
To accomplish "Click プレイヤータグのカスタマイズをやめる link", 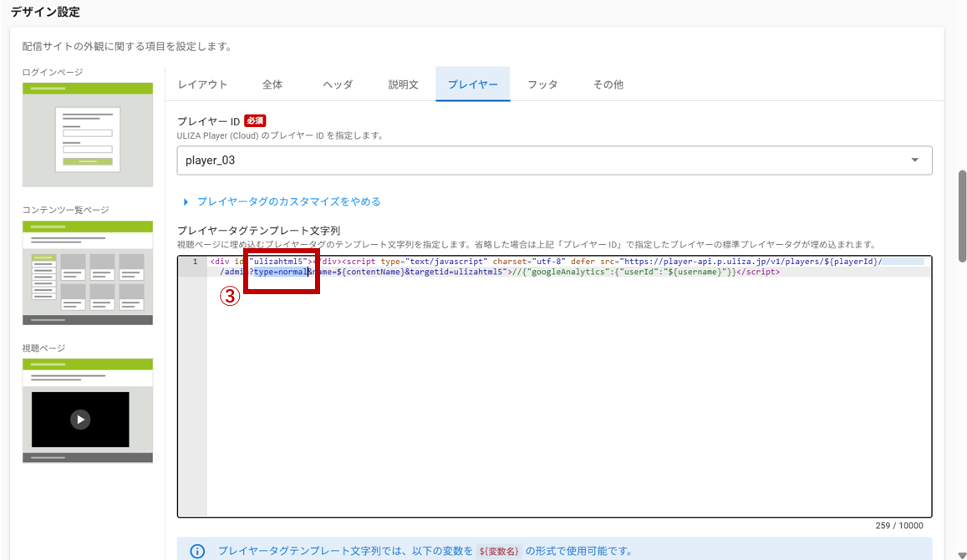I will click(x=288, y=201).
